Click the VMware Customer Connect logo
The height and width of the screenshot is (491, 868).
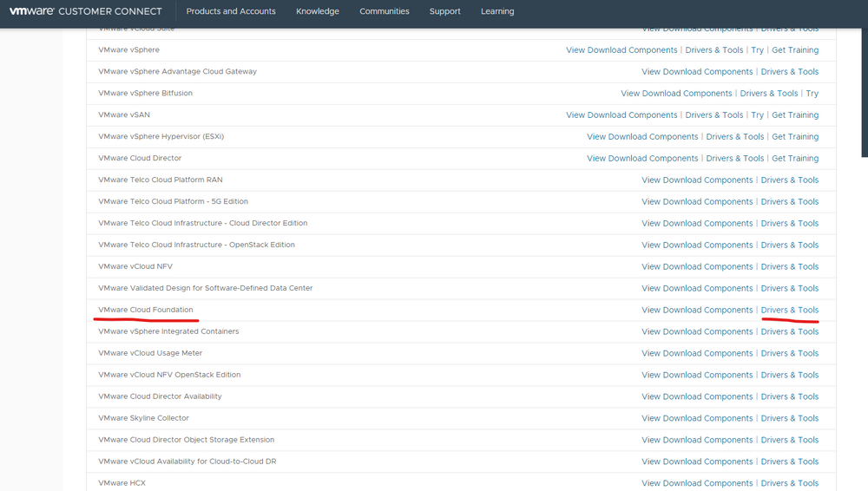pos(86,11)
